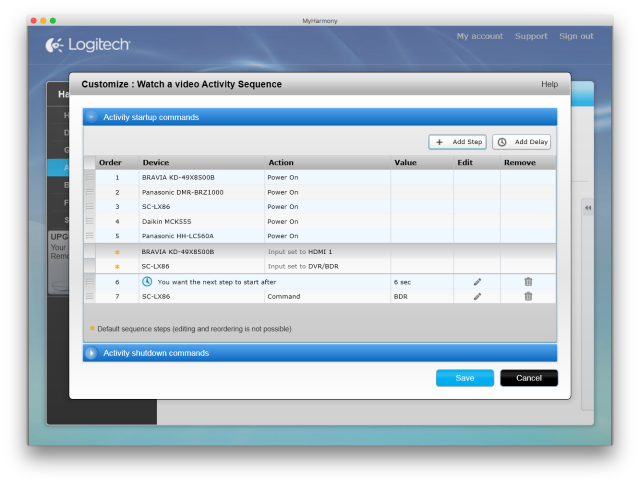Screen dimensions: 640x484
Task: Open Help for this dialog
Action: coord(549,84)
